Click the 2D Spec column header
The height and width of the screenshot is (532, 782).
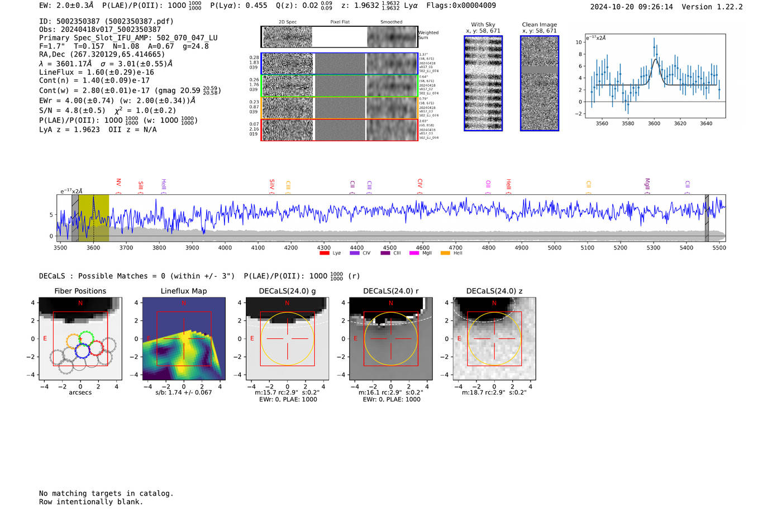[x=288, y=22]
